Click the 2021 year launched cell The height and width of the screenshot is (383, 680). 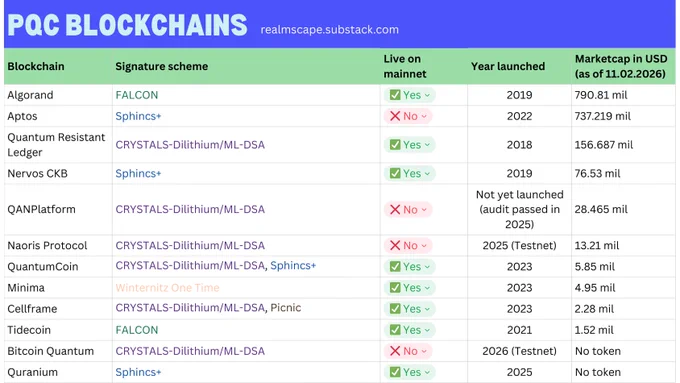520,330
